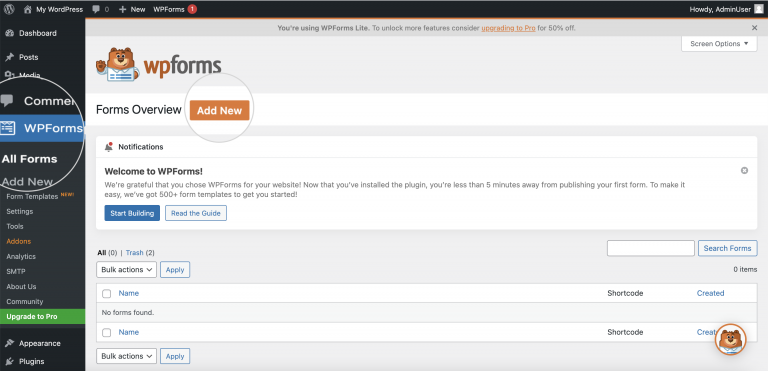Viewport: 768px width, 371px height.
Task: Click the bottom Apply button
Action: 175,356
